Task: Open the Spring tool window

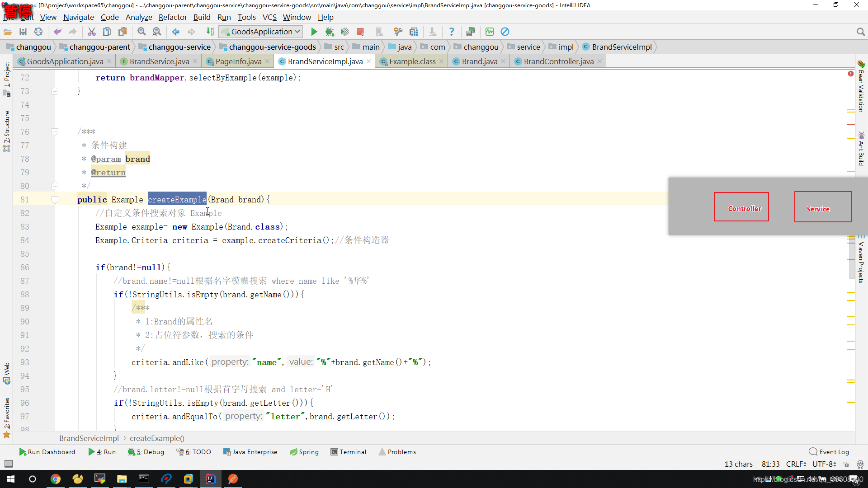Action: click(304, 452)
